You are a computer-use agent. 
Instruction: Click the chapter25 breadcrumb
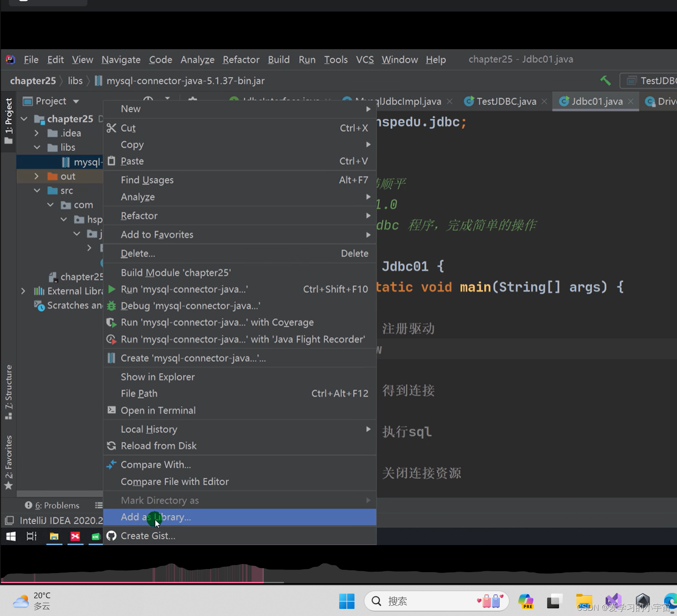point(33,81)
